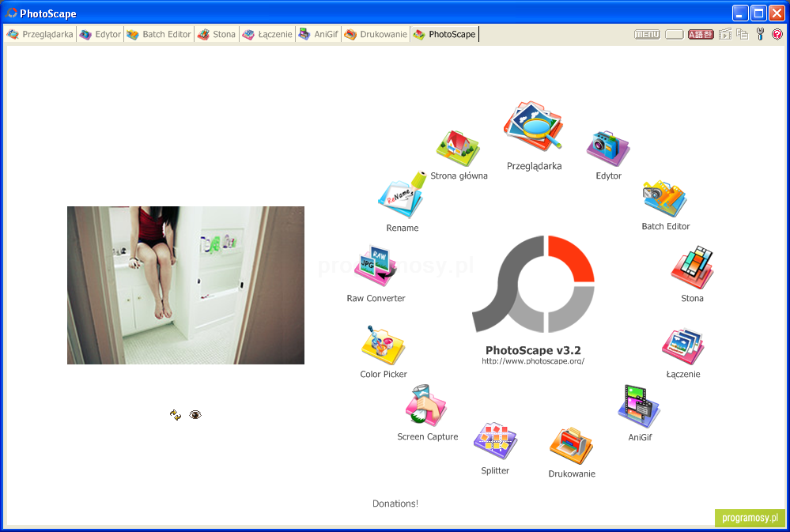Open the Drukowanie printer icon in the circle

(x=571, y=447)
